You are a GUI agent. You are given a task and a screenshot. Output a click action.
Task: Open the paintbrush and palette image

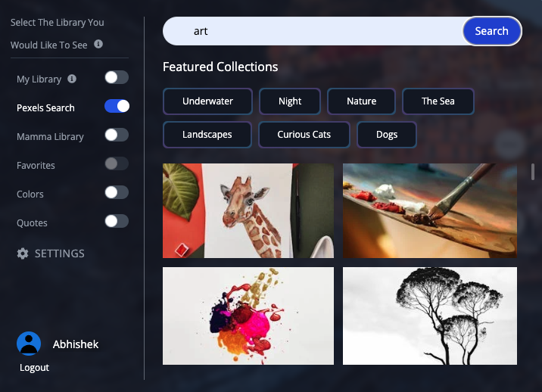[x=430, y=210]
